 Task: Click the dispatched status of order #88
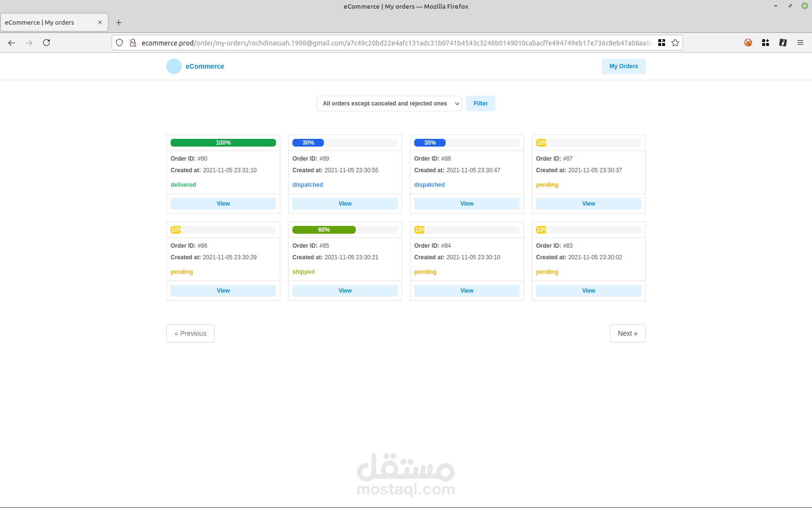click(429, 185)
